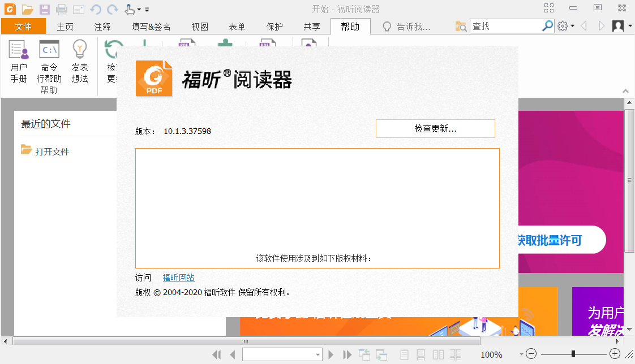Open the 文件 menu
Viewport: 635px width, 364px height.
click(23, 27)
